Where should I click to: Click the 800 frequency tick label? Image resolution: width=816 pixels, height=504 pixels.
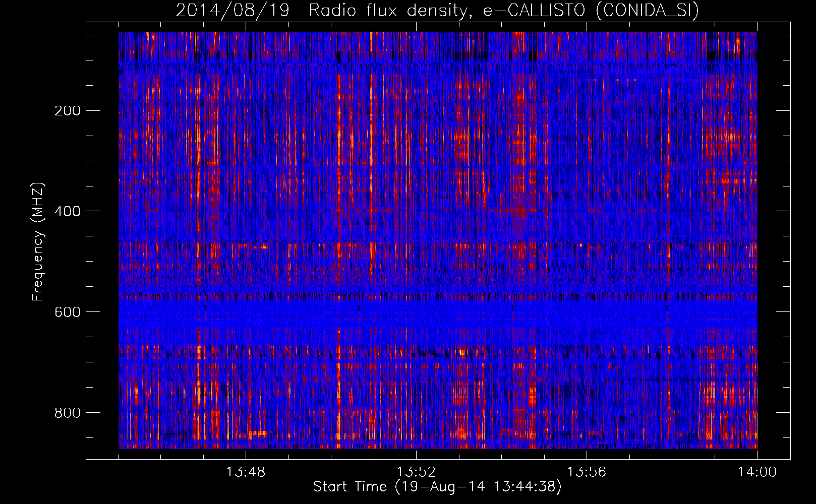point(68,413)
